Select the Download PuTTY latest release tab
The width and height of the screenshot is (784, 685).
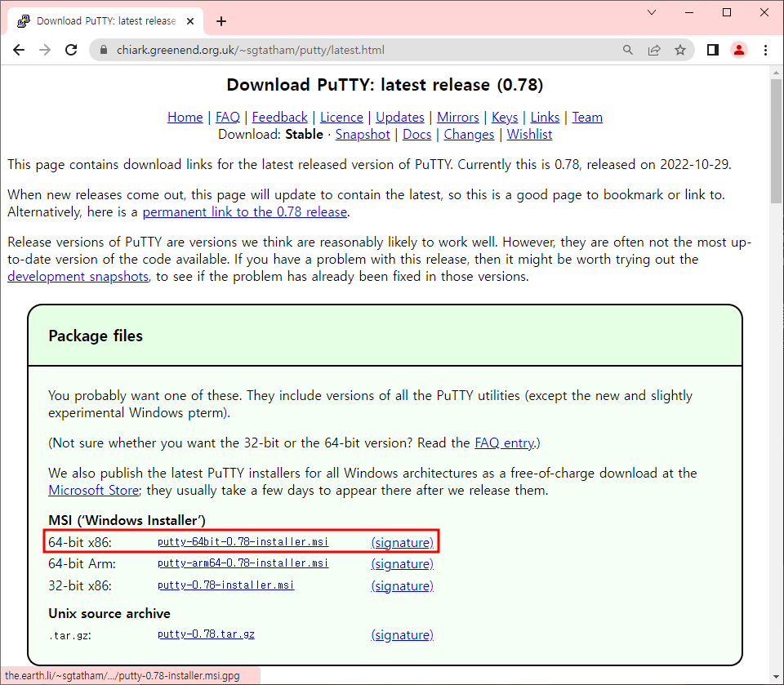tap(105, 21)
